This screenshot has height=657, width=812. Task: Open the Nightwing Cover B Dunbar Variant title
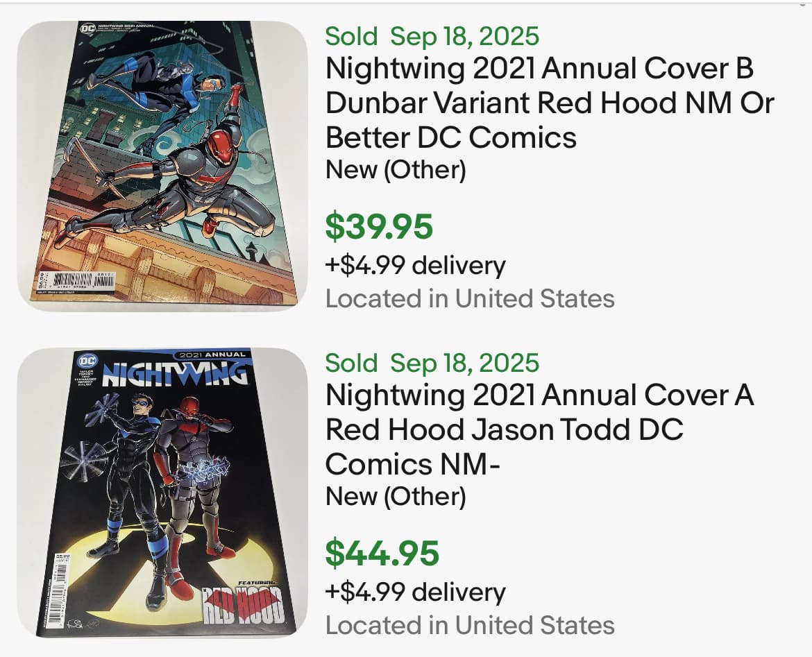point(549,103)
